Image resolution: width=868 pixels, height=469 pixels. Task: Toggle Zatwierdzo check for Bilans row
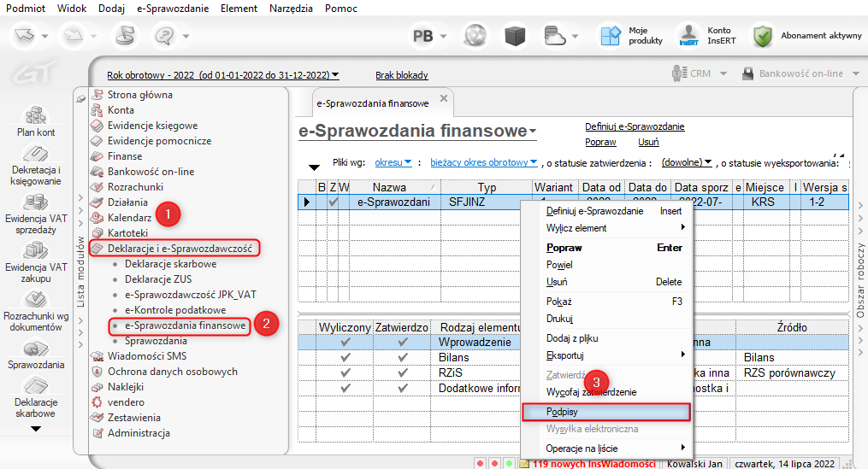403,357
